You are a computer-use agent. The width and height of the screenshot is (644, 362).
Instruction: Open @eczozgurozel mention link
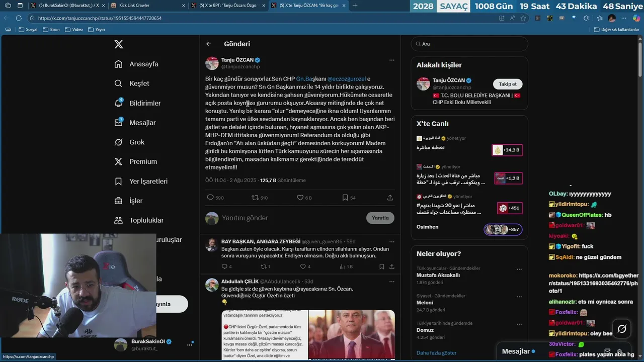click(x=346, y=79)
